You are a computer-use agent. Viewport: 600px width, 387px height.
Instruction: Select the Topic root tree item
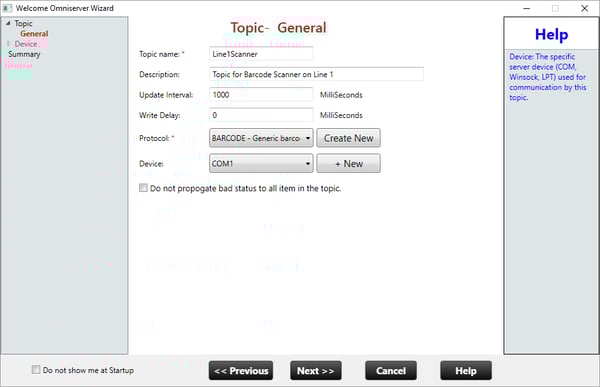(x=23, y=23)
